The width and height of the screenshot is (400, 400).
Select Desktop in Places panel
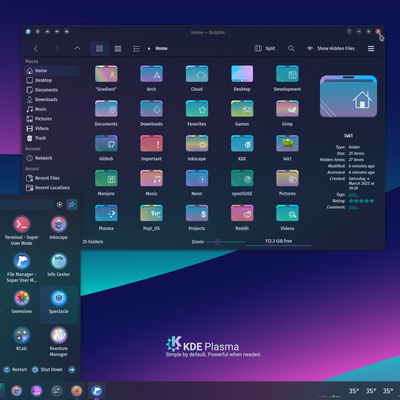52,80
